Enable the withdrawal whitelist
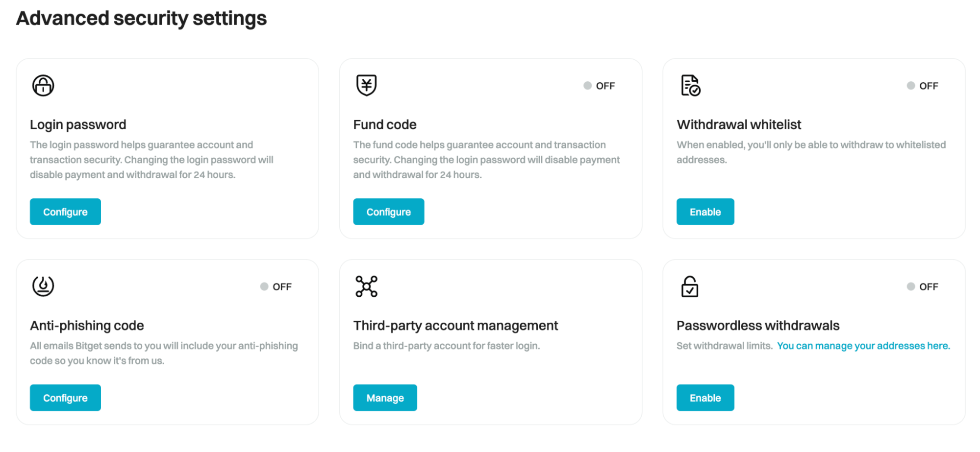The image size is (980, 452). (705, 212)
